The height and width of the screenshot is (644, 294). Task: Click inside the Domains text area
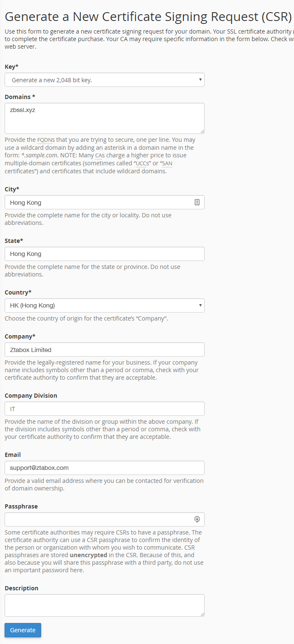(104, 118)
